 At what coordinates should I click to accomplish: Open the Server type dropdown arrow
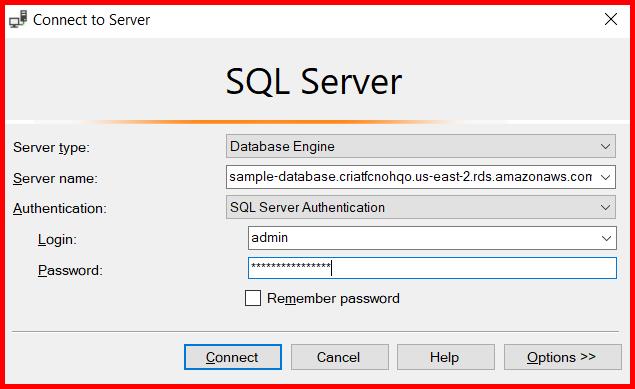pos(605,147)
